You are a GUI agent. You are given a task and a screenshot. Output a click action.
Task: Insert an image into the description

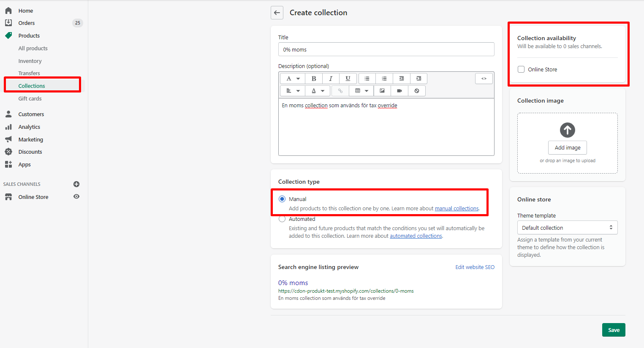[x=382, y=91]
